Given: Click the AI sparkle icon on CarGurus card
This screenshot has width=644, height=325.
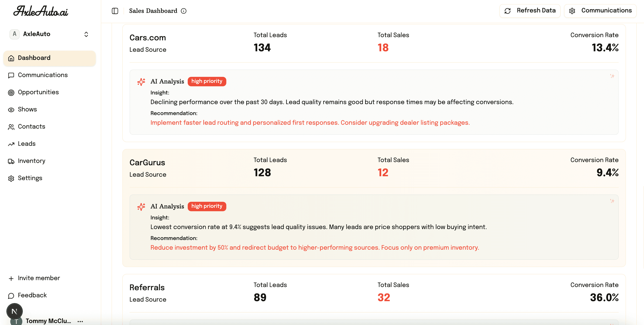Looking at the screenshot, I should (141, 207).
